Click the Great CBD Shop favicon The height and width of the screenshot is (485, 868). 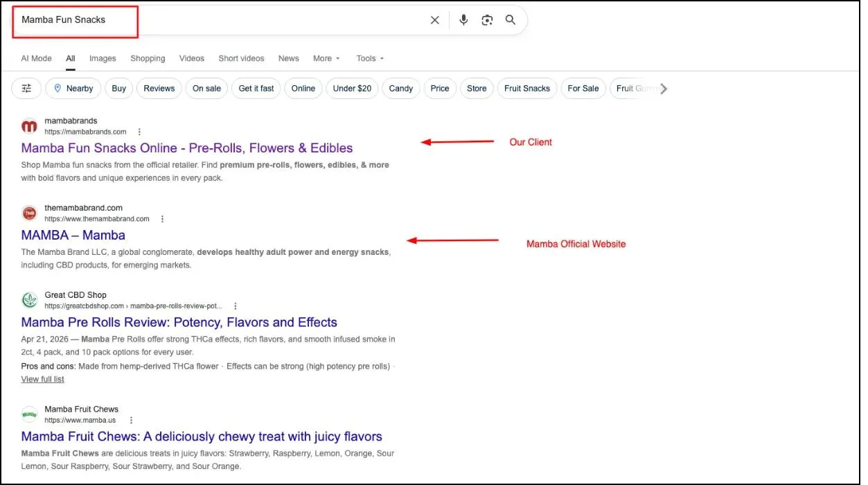click(29, 300)
